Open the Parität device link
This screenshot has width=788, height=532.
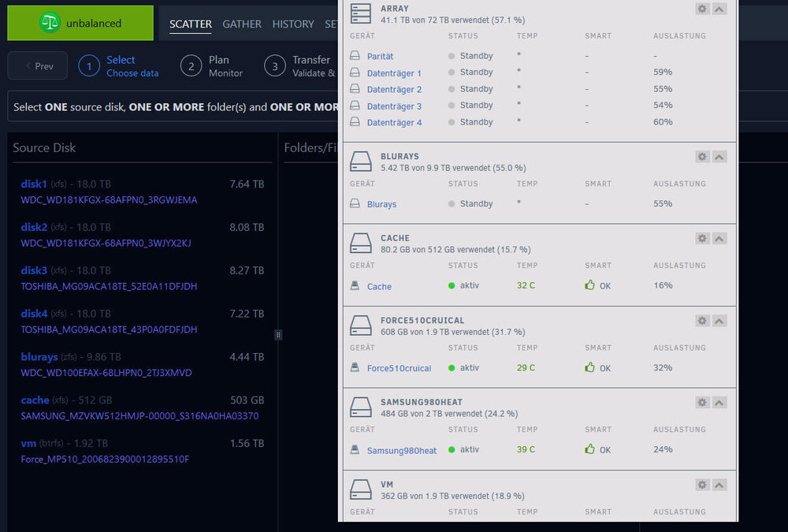point(380,56)
